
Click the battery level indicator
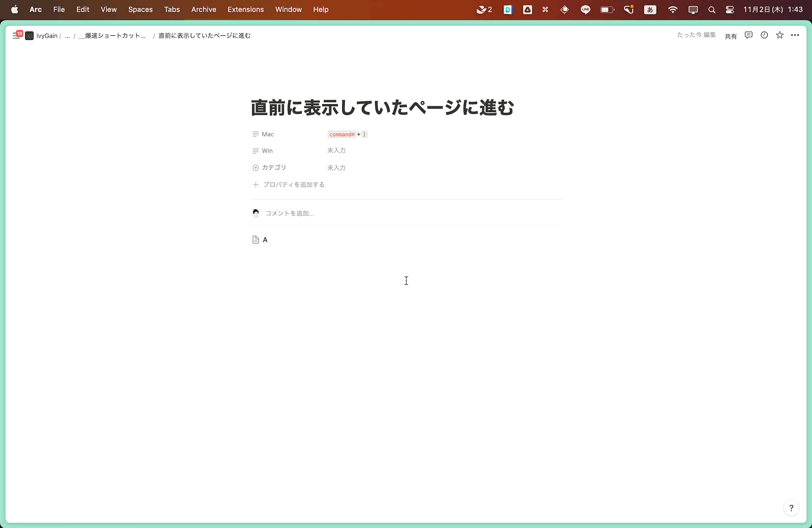click(x=607, y=10)
